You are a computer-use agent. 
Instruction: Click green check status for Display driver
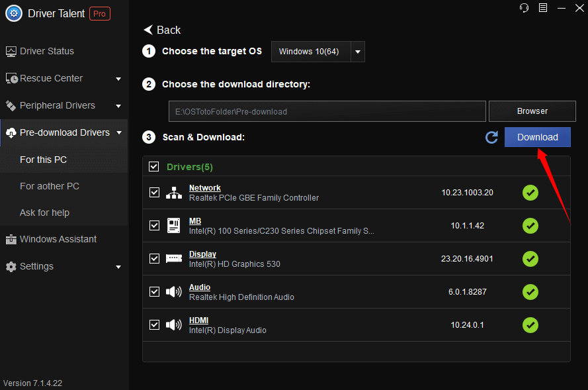(530, 259)
